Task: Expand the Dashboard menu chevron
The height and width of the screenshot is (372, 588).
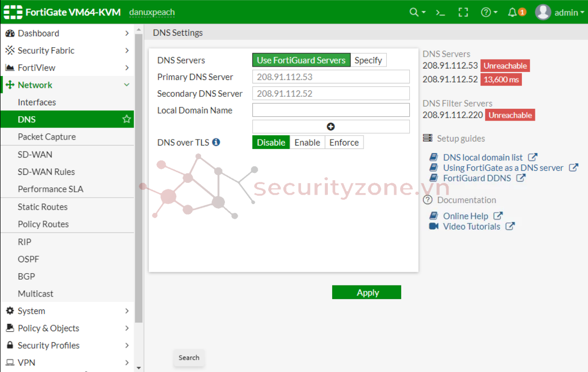Action: (127, 33)
